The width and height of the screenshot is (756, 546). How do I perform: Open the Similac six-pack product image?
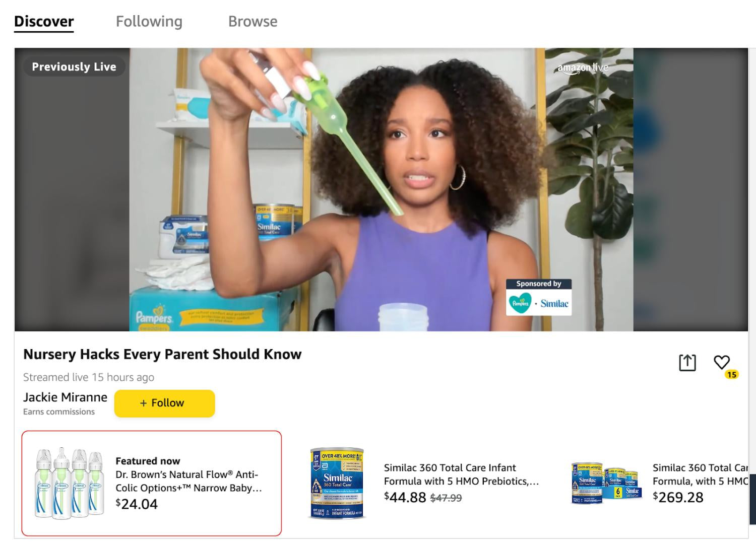605,483
